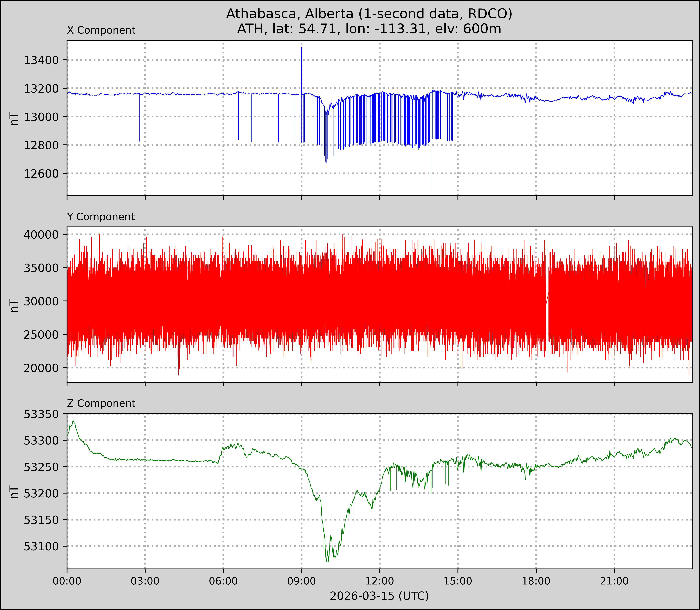Click the 'Y Component' panel label
Image resolution: width=700 pixels, height=610 pixels.
coord(101,217)
